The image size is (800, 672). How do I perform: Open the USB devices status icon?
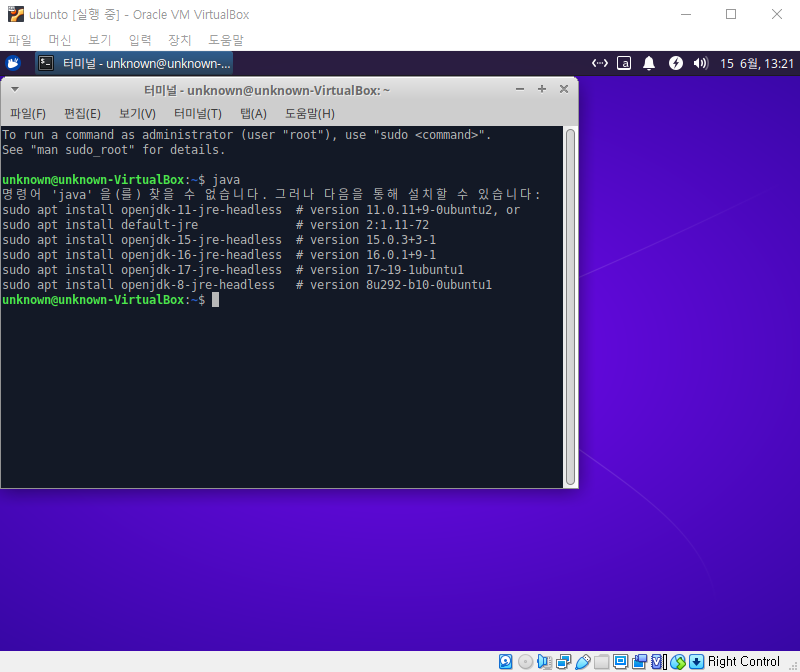tap(582, 662)
